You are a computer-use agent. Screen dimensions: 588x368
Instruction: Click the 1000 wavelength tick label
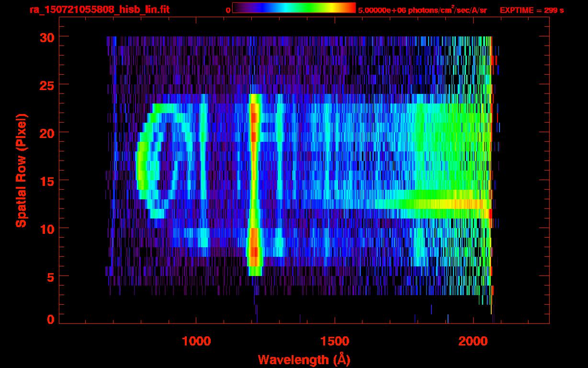(196, 341)
